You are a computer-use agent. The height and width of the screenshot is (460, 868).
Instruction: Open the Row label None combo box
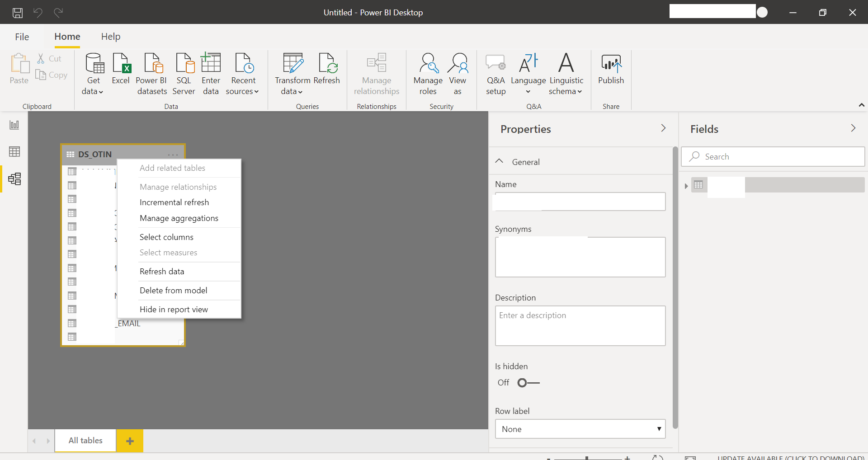(580, 429)
